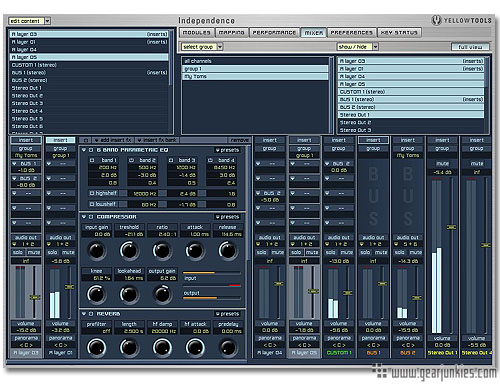Click the insert button on BUS 1 channel
The height and width of the screenshot is (385, 500).
coord(373,140)
